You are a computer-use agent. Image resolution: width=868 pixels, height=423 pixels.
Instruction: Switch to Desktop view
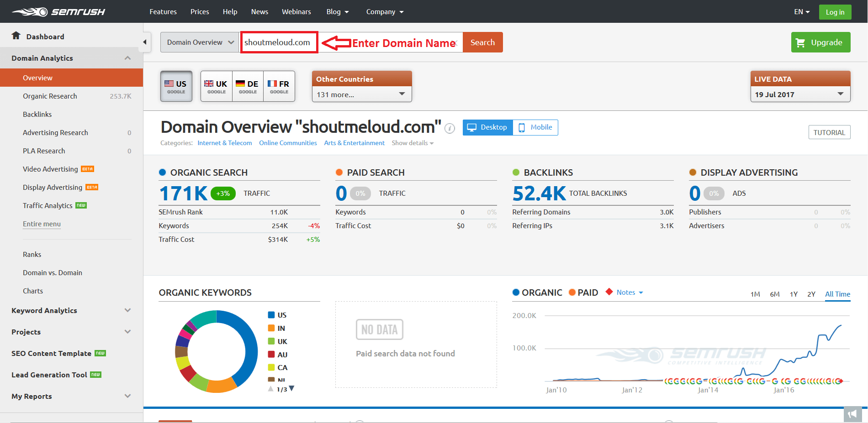click(x=487, y=127)
